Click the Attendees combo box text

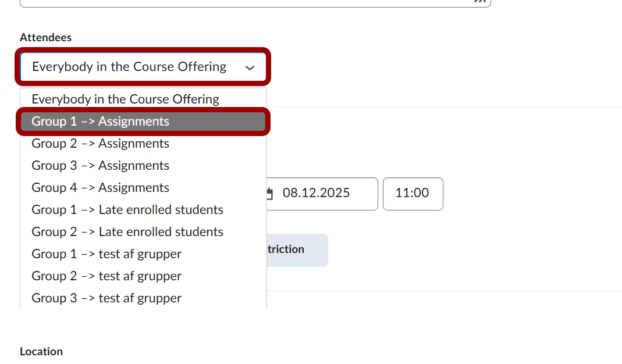(x=129, y=67)
